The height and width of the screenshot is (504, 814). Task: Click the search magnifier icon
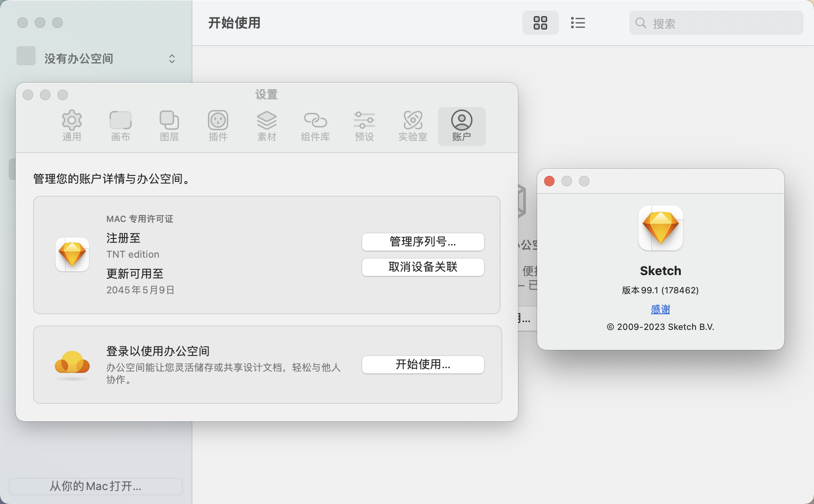click(x=641, y=23)
